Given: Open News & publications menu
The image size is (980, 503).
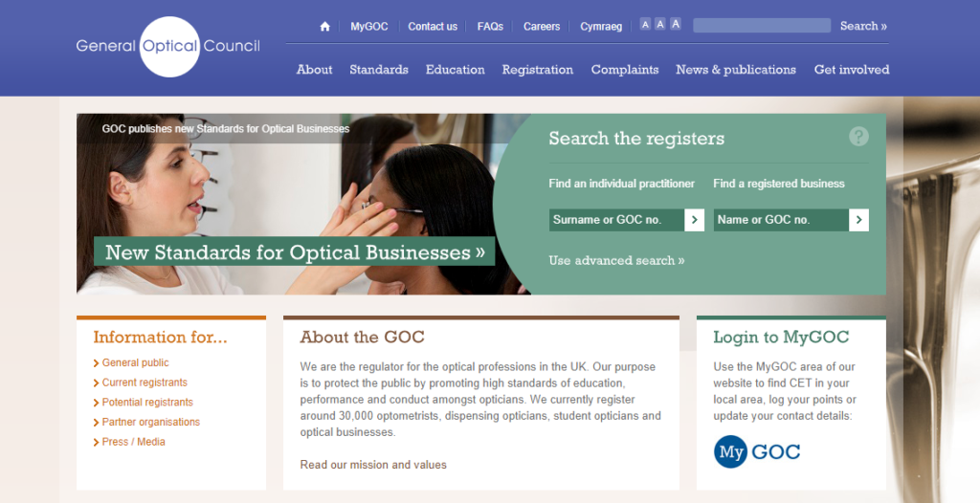Looking at the screenshot, I should pyautogui.click(x=736, y=70).
